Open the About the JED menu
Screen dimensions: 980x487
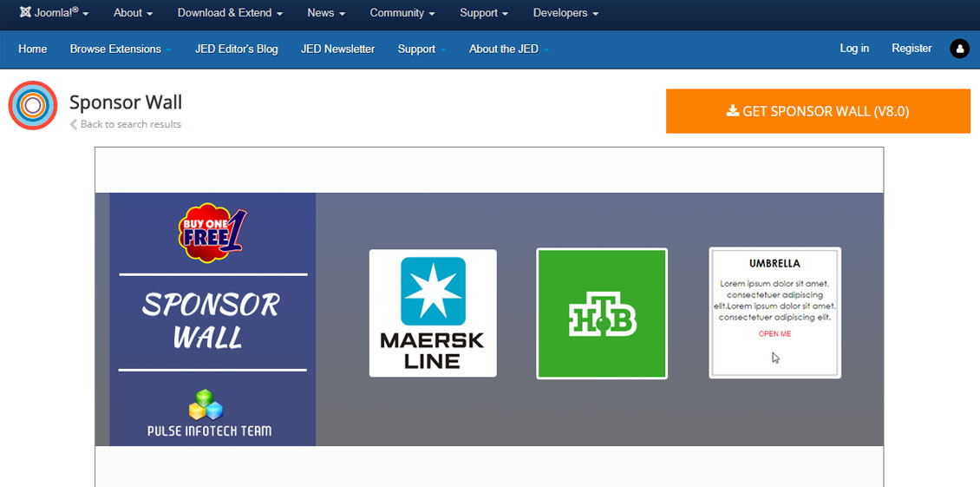pyautogui.click(x=509, y=49)
